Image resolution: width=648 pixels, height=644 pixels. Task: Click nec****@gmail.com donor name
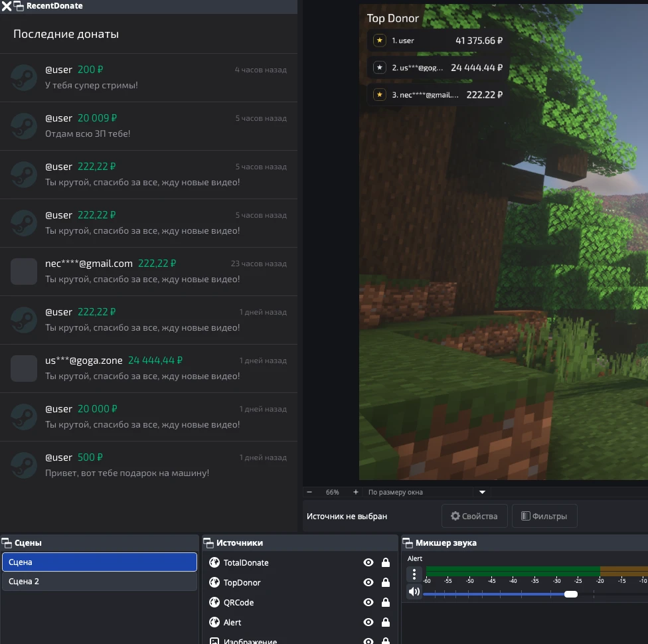[x=89, y=264]
